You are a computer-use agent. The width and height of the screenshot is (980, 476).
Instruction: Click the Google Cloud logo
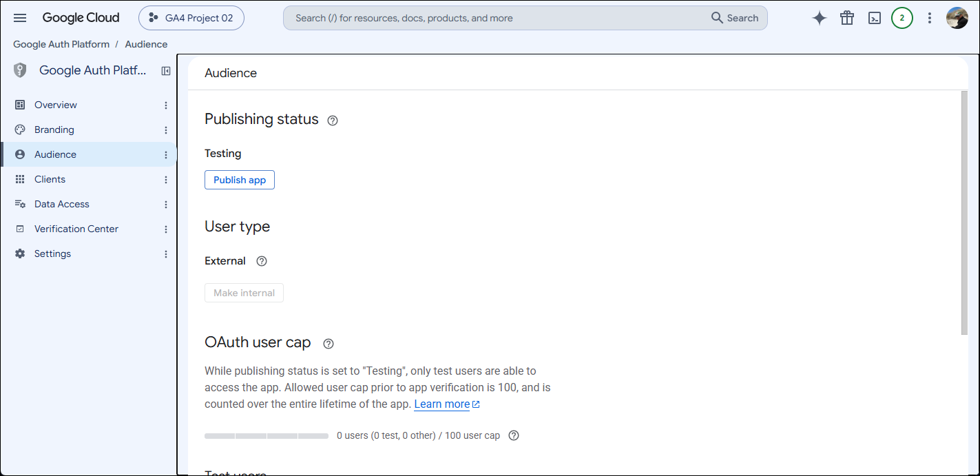tap(81, 18)
